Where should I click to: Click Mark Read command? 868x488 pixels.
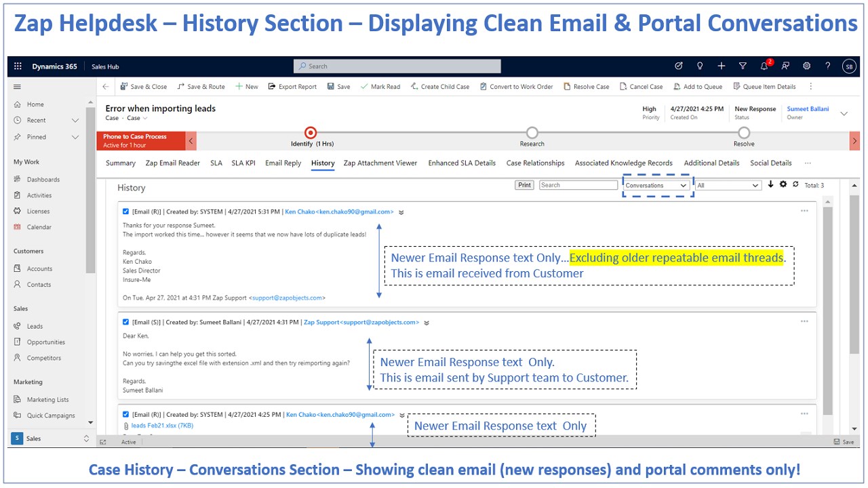coord(380,87)
